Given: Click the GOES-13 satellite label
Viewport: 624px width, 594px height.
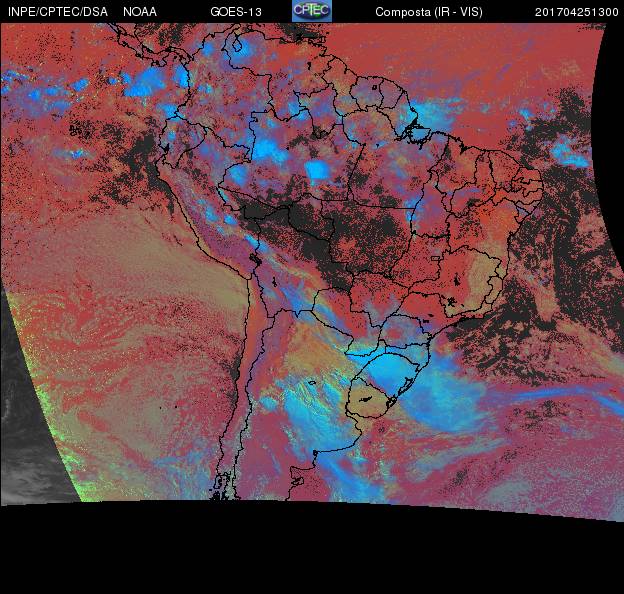Looking at the screenshot, I should (x=236, y=12).
